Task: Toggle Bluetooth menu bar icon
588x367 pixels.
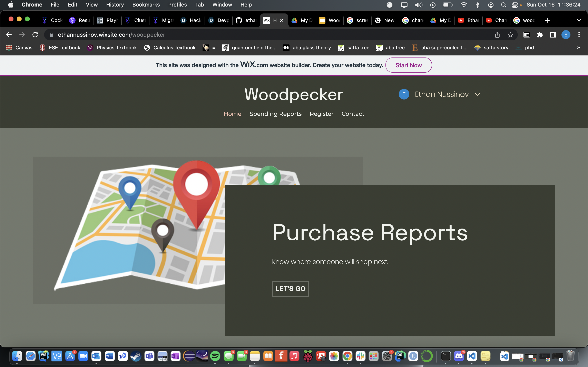Action: coord(477,5)
